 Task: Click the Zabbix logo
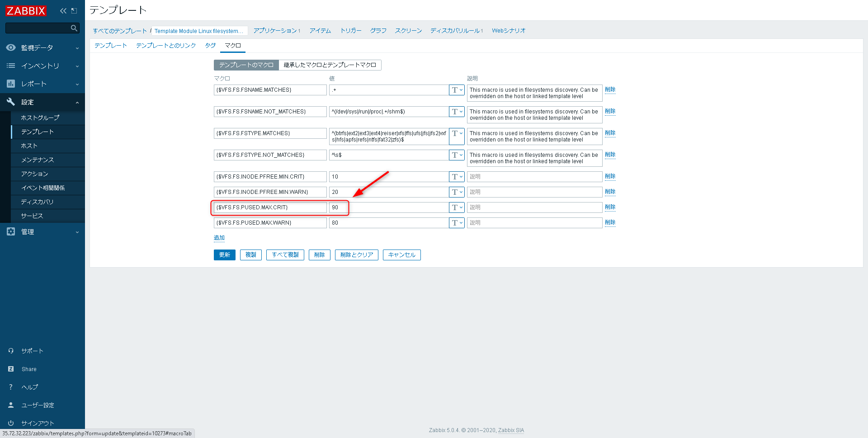pyautogui.click(x=26, y=10)
